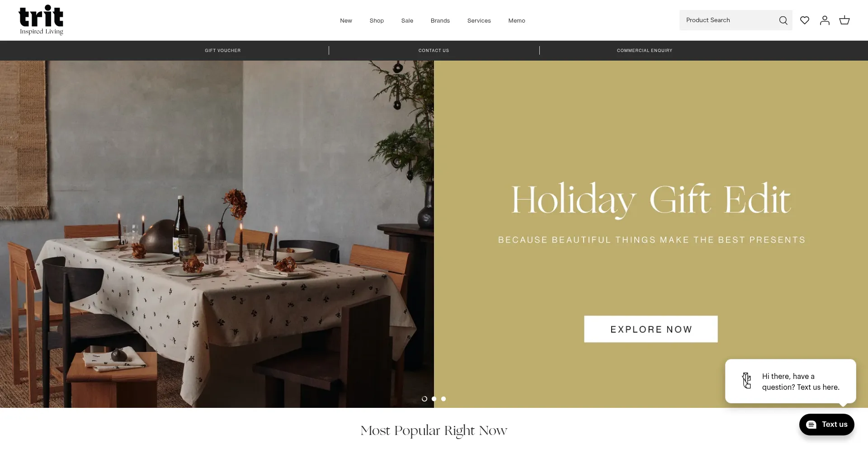Select the first carousel slide dot
Image resolution: width=868 pixels, height=449 pixels.
(x=425, y=399)
